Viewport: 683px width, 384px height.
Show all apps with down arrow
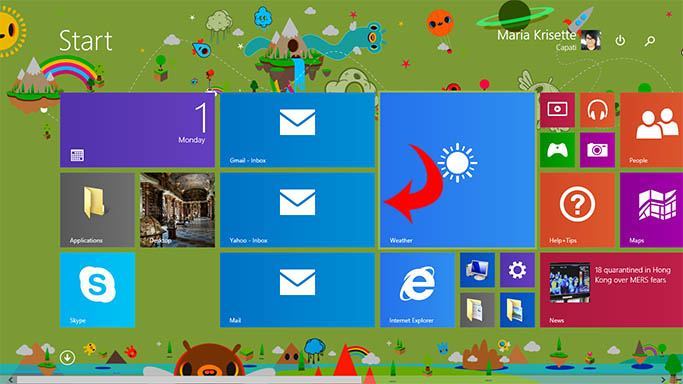pos(67,358)
